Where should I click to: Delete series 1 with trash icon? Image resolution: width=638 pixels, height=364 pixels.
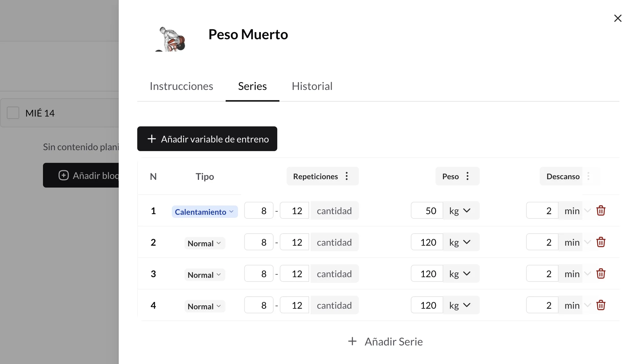point(601,211)
